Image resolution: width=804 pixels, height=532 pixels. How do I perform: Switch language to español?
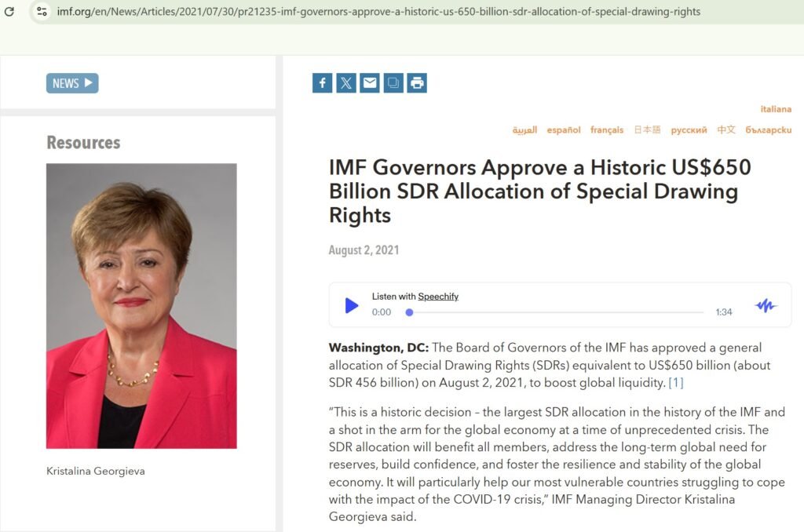564,130
